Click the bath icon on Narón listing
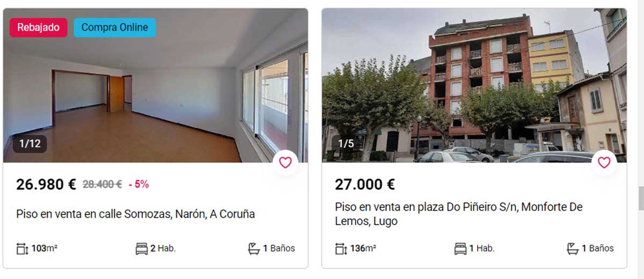Image resolution: width=644 pixels, height=279 pixels. click(254, 248)
